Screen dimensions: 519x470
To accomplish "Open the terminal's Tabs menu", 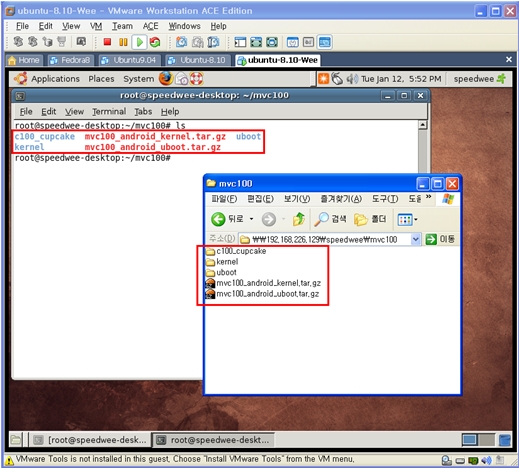I will coord(143,111).
